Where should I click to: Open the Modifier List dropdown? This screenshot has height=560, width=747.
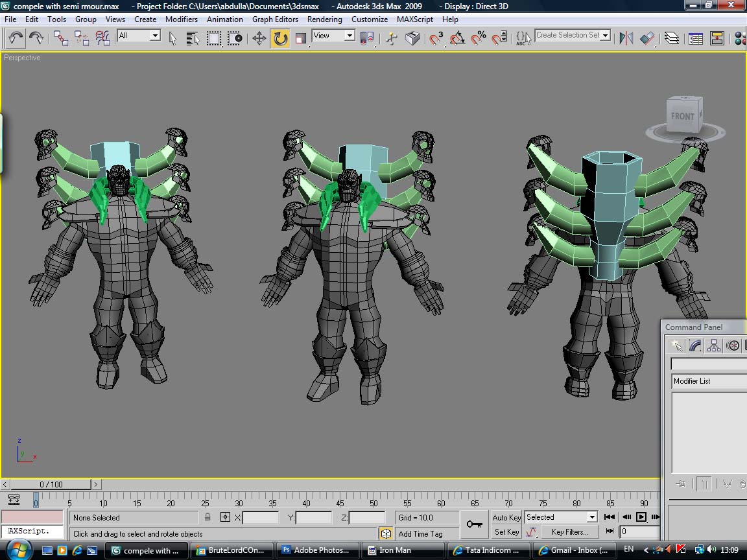click(709, 381)
